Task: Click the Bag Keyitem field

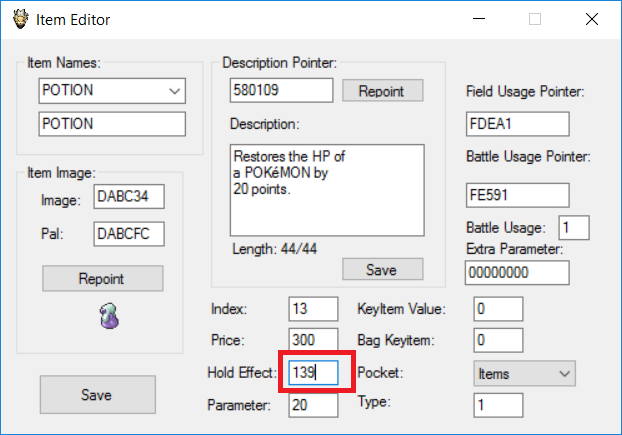Action: pos(498,340)
